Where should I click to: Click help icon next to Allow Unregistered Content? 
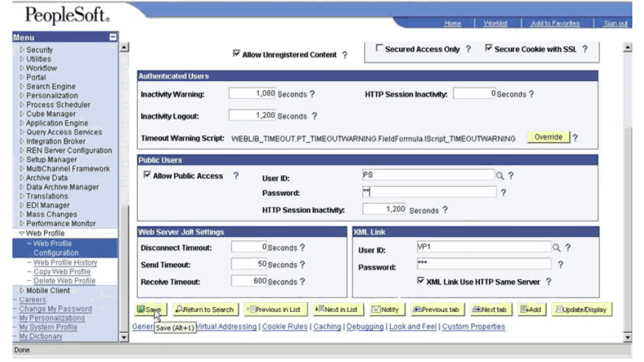345,55
